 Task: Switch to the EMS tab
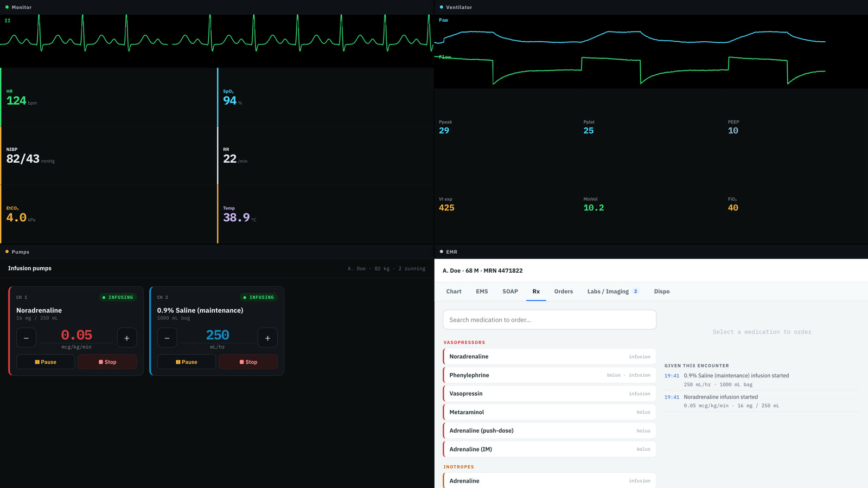[482, 292]
